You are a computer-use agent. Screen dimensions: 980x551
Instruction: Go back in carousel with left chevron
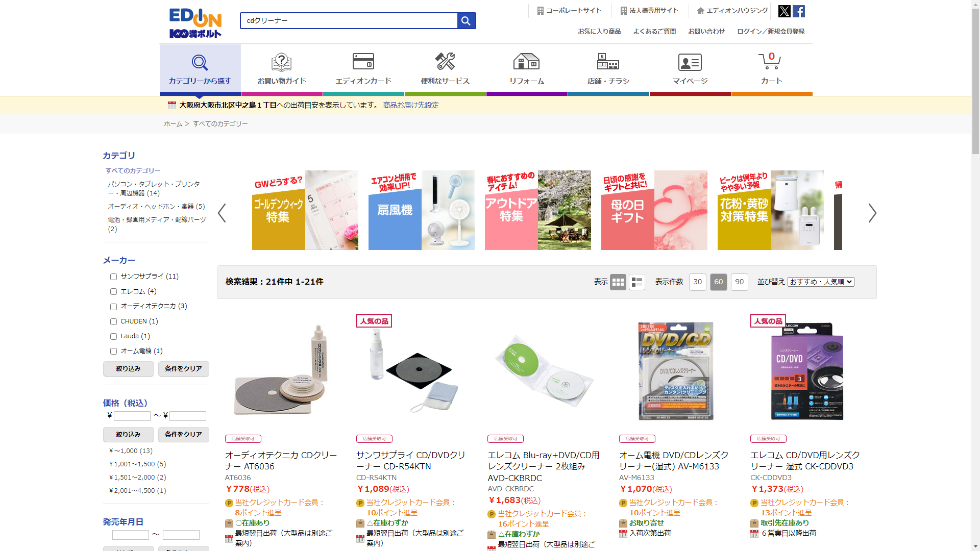tap(222, 213)
